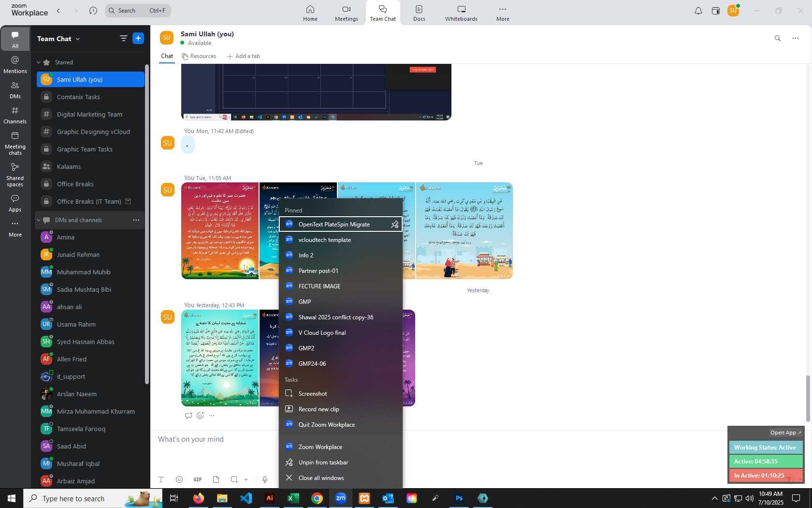The width and height of the screenshot is (812, 508).
Task: Open the Digital Marketing Team channel
Action: click(90, 114)
